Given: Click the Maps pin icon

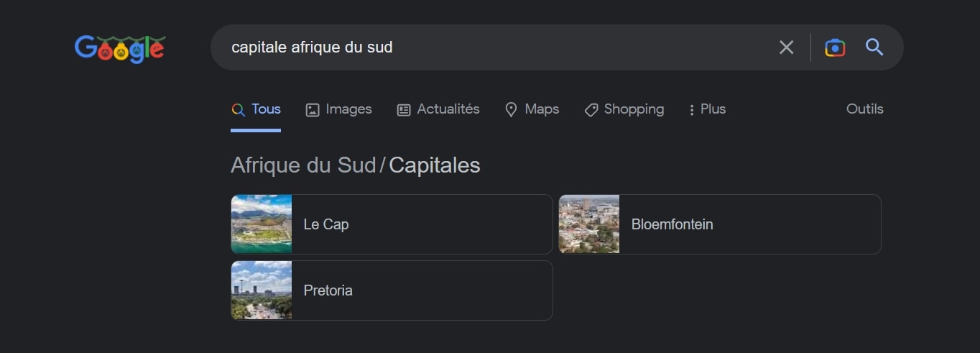Looking at the screenshot, I should point(511,110).
